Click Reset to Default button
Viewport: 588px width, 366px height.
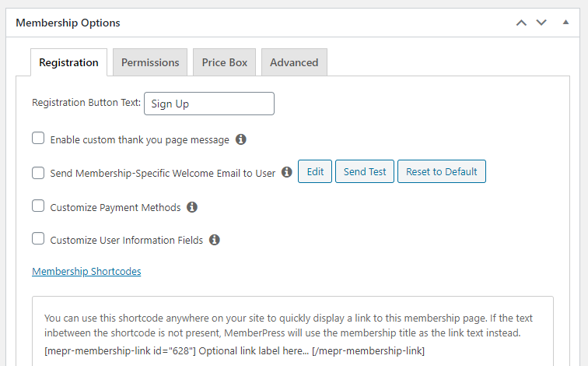pyautogui.click(x=441, y=171)
